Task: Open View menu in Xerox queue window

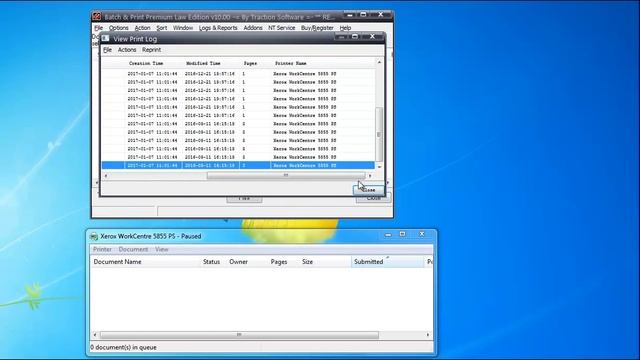Action: [x=162, y=249]
